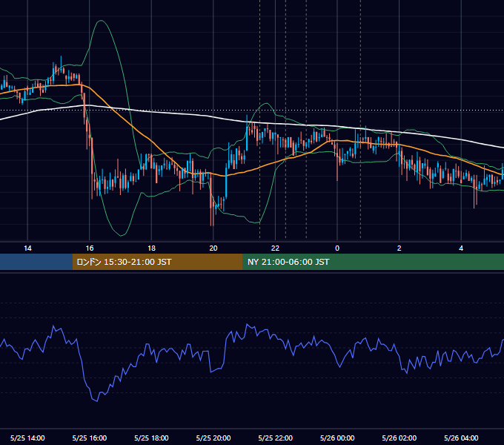This screenshot has width=504, height=445.
Task: Click the 5/26 04:00 date label
Action: pyautogui.click(x=461, y=438)
